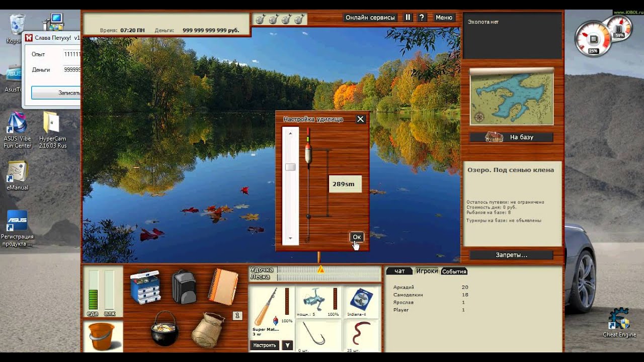Open the eManual desktop icon
644x362 pixels.
click(x=18, y=175)
